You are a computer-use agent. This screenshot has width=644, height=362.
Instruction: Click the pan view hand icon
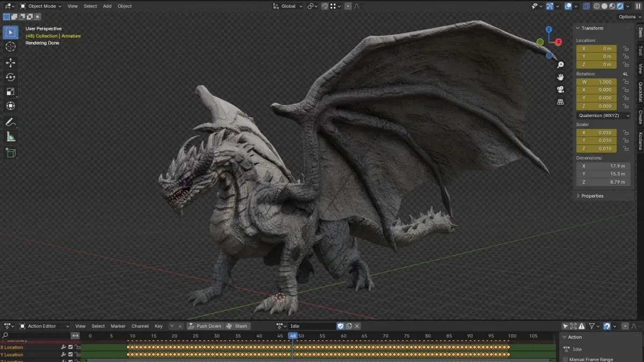pyautogui.click(x=560, y=77)
